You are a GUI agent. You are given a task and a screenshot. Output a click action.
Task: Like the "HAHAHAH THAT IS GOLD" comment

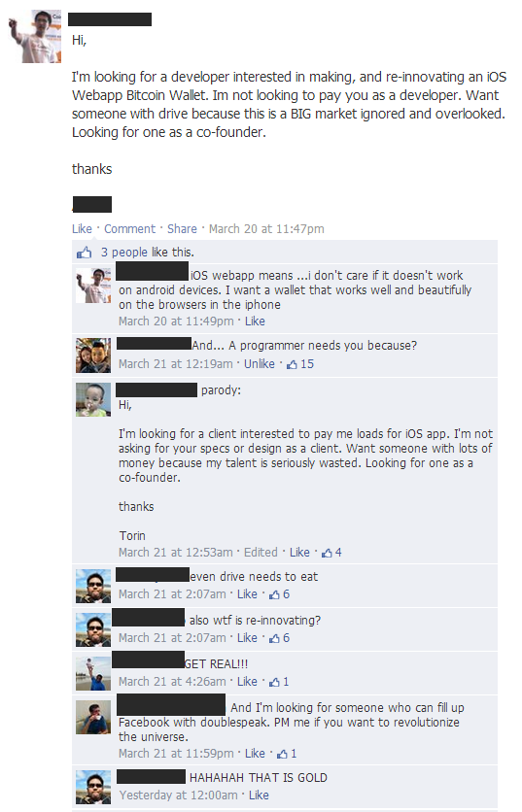pyautogui.click(x=259, y=795)
